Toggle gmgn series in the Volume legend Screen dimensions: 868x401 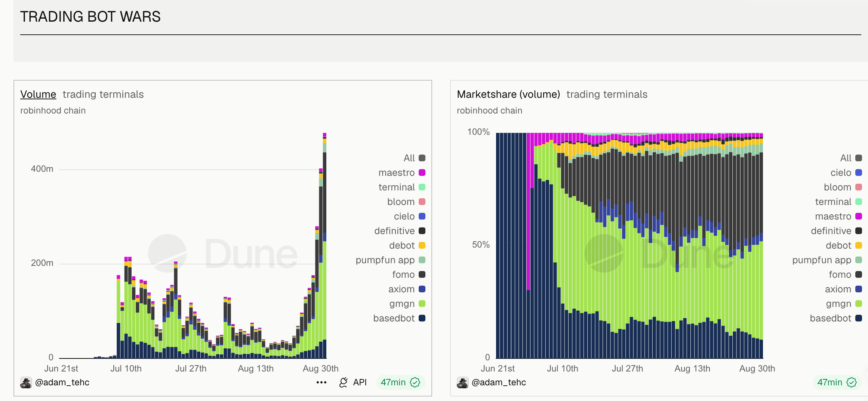pos(407,304)
